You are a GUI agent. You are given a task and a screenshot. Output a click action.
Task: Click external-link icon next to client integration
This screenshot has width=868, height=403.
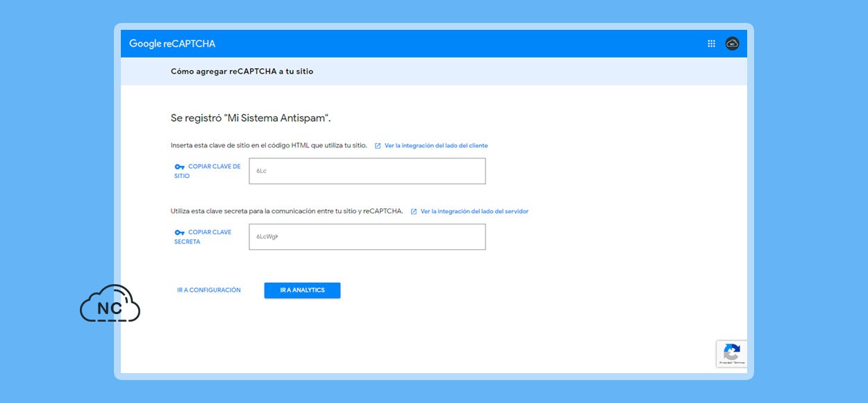pyautogui.click(x=378, y=146)
